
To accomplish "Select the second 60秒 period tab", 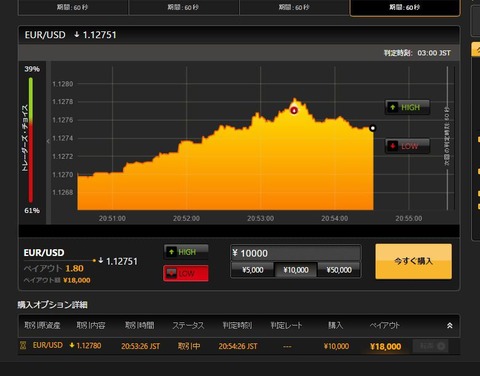I will 184,7.
